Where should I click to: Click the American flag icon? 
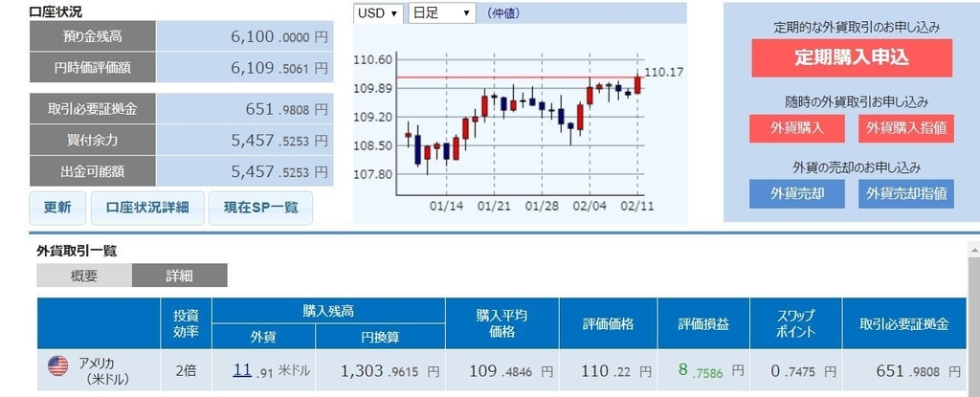[x=58, y=366]
